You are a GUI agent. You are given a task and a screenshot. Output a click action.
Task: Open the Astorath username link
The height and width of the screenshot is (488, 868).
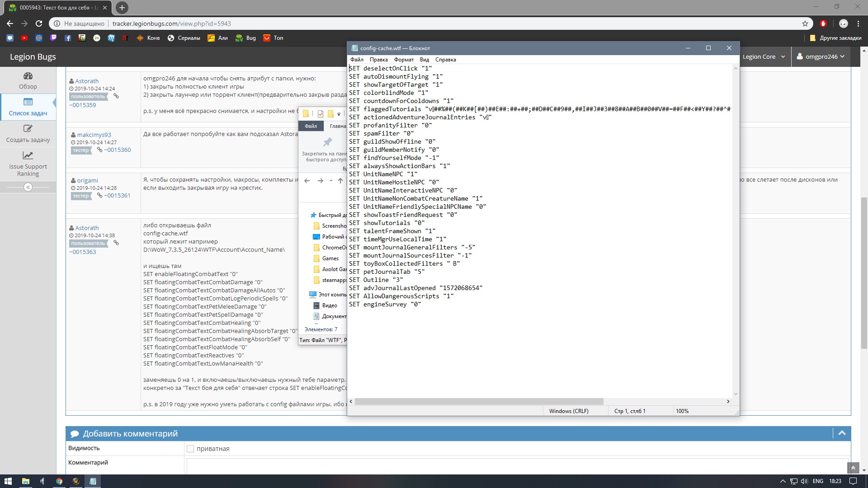(87, 81)
